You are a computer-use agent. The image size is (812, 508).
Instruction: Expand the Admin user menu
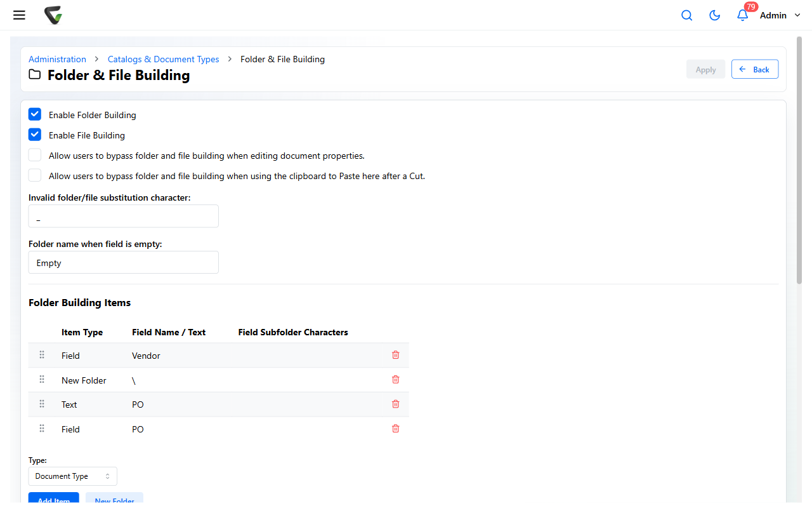click(780, 15)
